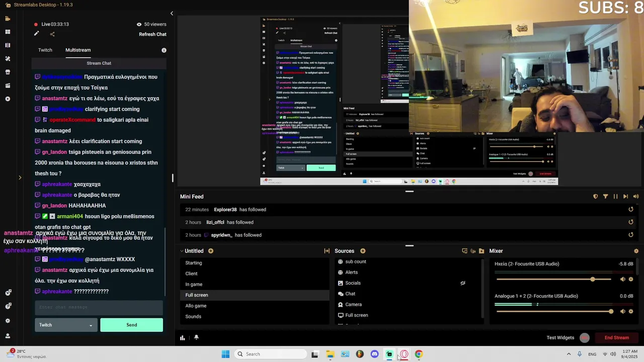This screenshot has width=644, height=362.
Task: Open the App Store icon in sidebar
Action: pyautogui.click(x=8, y=72)
